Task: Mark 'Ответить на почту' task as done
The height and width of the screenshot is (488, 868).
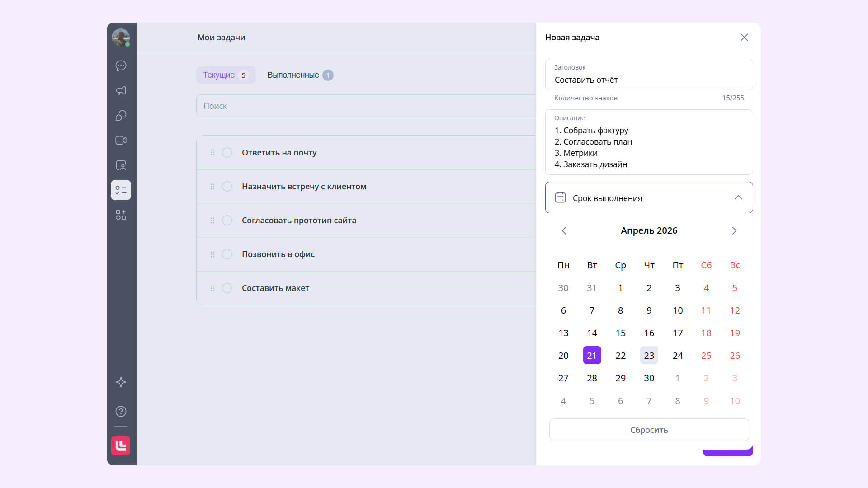Action: pyautogui.click(x=227, y=153)
